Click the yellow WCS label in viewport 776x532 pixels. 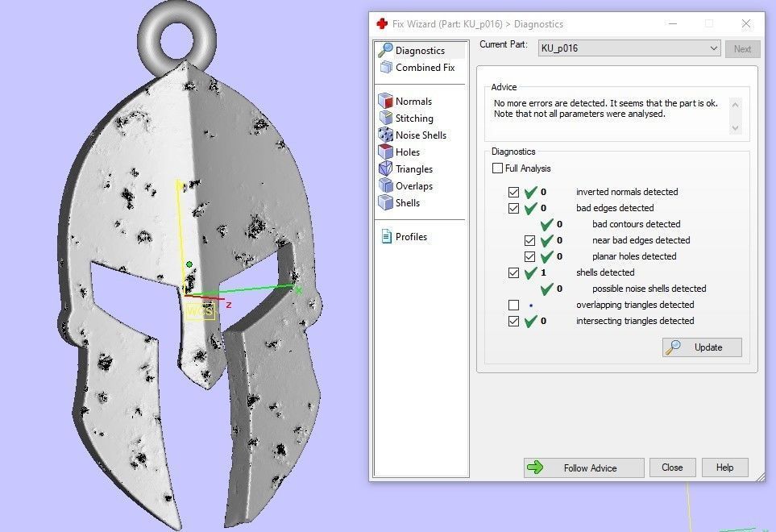point(201,311)
